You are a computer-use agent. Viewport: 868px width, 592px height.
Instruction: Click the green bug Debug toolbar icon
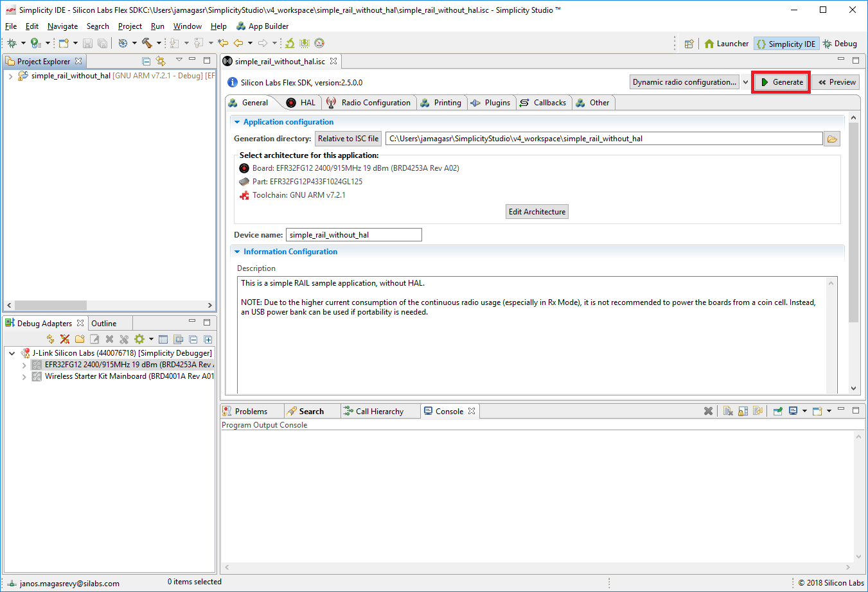(12, 43)
